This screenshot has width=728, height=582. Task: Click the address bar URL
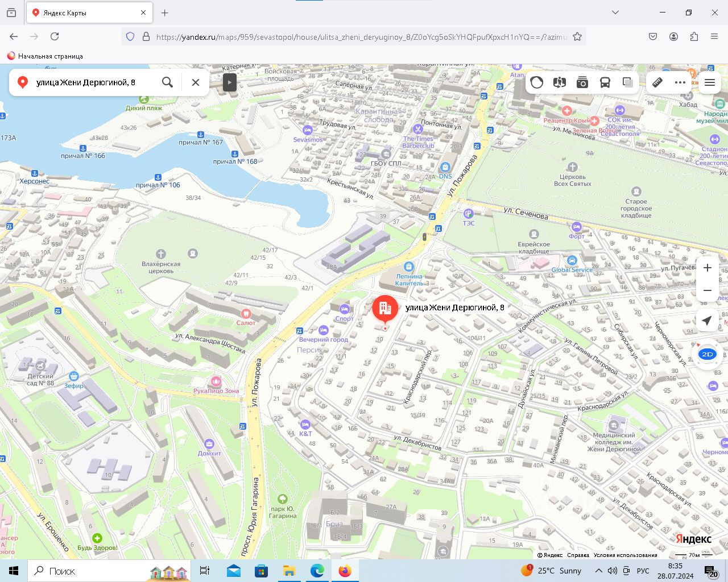click(361, 37)
